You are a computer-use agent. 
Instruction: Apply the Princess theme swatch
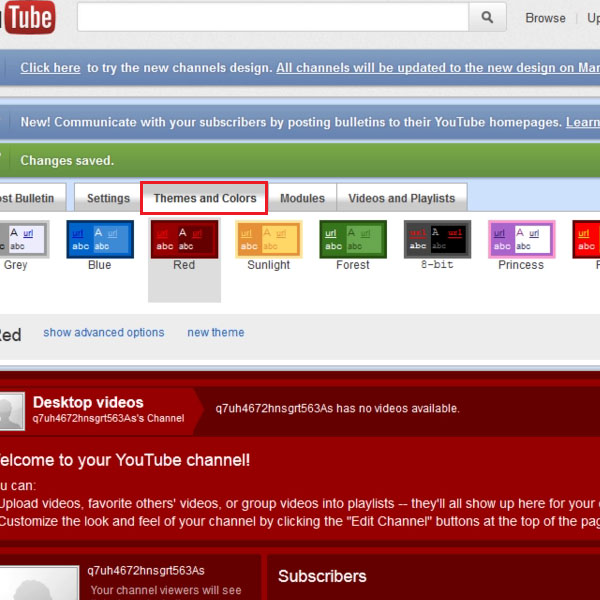[522, 239]
